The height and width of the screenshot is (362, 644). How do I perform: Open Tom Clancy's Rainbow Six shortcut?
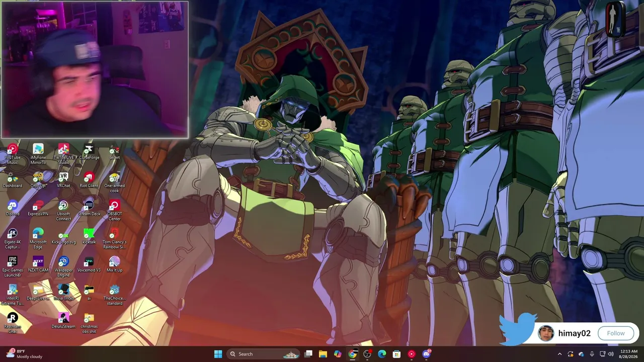tap(115, 238)
